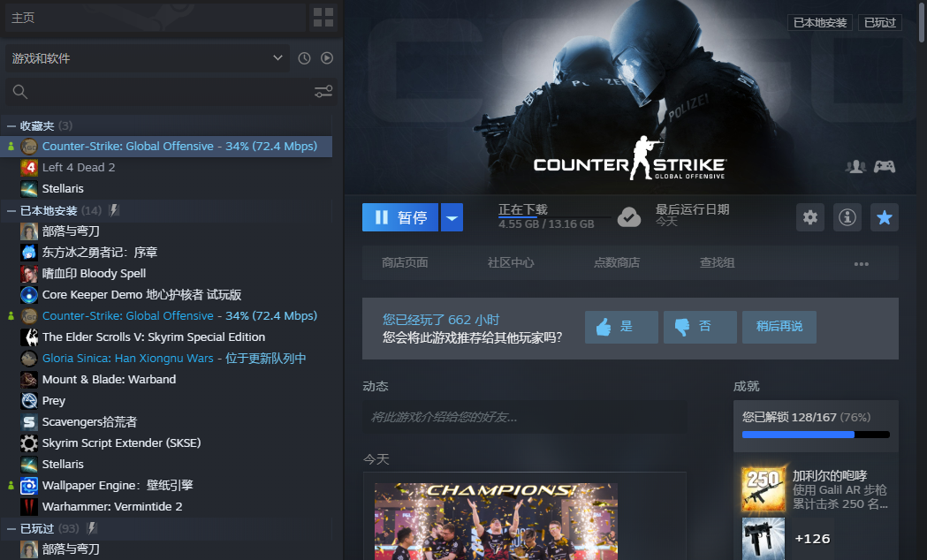Switch library to grid view icon
Viewport: 927px width, 560px height.
tap(323, 18)
